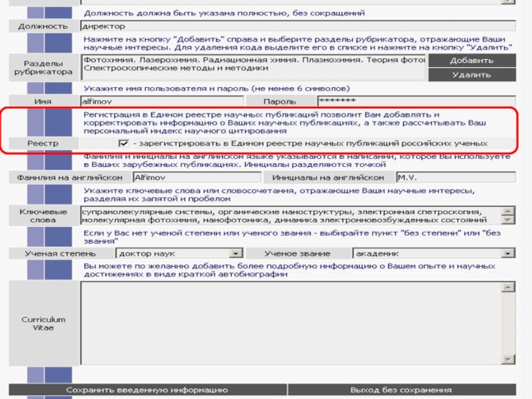Toggle the Единый реестр registration checkbox
The height and width of the screenshot is (399, 532).
[123, 144]
